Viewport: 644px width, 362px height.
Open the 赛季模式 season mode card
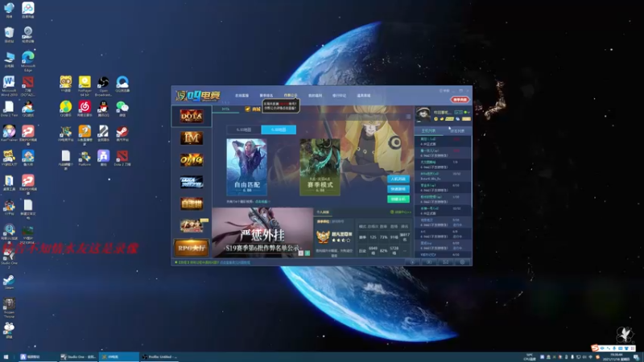320,167
